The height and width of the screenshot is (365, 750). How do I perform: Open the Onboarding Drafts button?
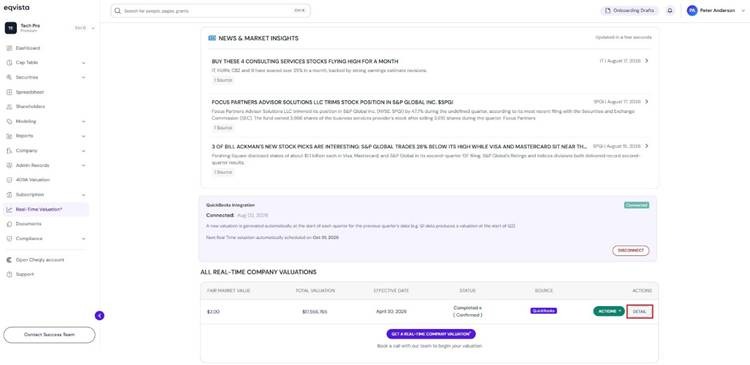coord(629,11)
